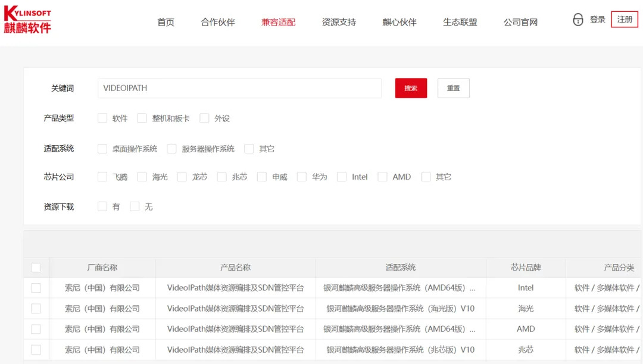The width and height of the screenshot is (643, 364).
Task: Click the 海光 chip brand cell
Action: [x=526, y=309]
